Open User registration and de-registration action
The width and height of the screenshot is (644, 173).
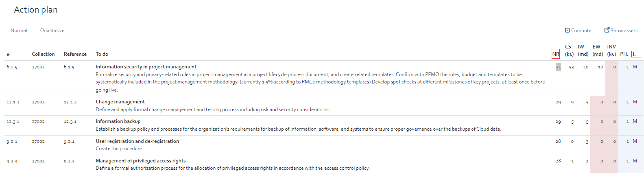click(137, 141)
